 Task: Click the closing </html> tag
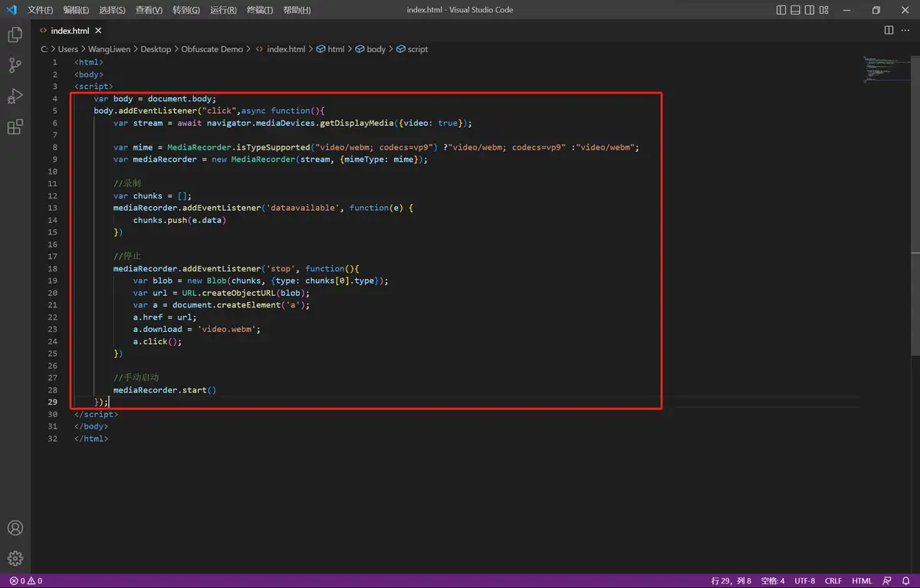[91, 439]
